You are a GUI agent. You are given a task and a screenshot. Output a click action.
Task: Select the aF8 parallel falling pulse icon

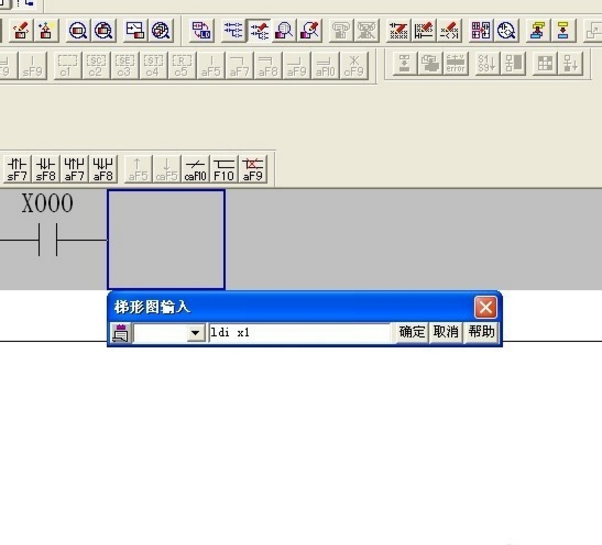pos(103,168)
